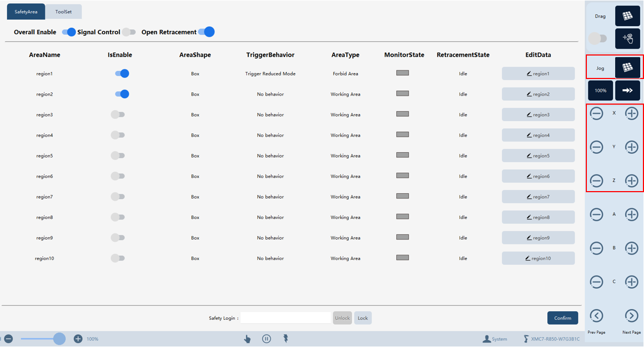644x347 pixels.
Task: Disable region1 IsEnable switch
Action: click(x=122, y=74)
